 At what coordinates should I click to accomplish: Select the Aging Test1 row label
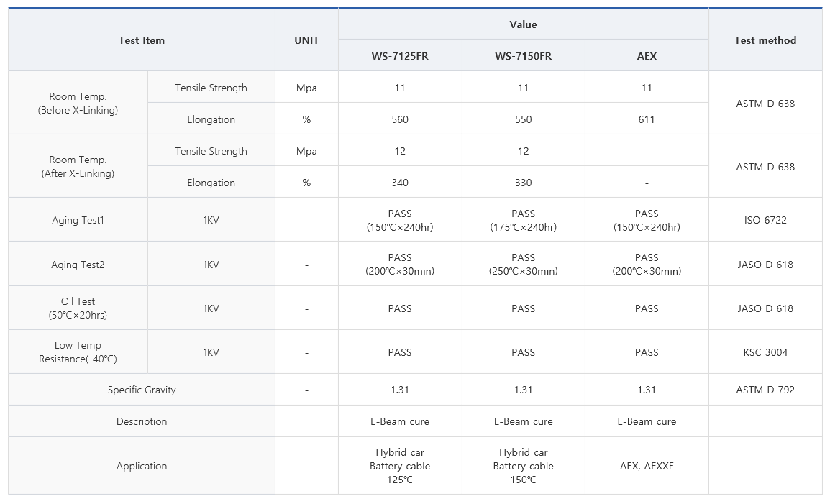(x=78, y=220)
